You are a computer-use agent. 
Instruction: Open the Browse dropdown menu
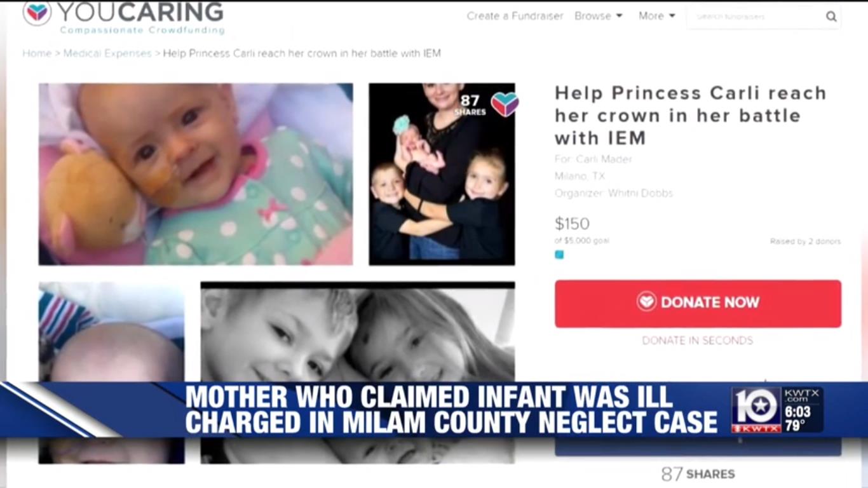pyautogui.click(x=599, y=16)
